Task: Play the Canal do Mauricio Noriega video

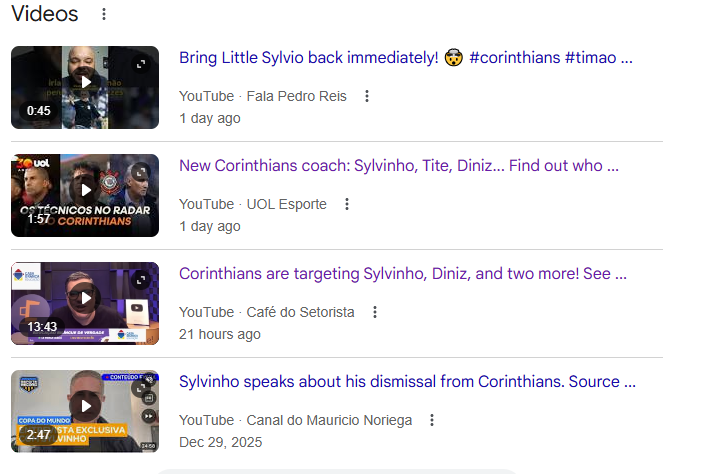Action: point(85,407)
